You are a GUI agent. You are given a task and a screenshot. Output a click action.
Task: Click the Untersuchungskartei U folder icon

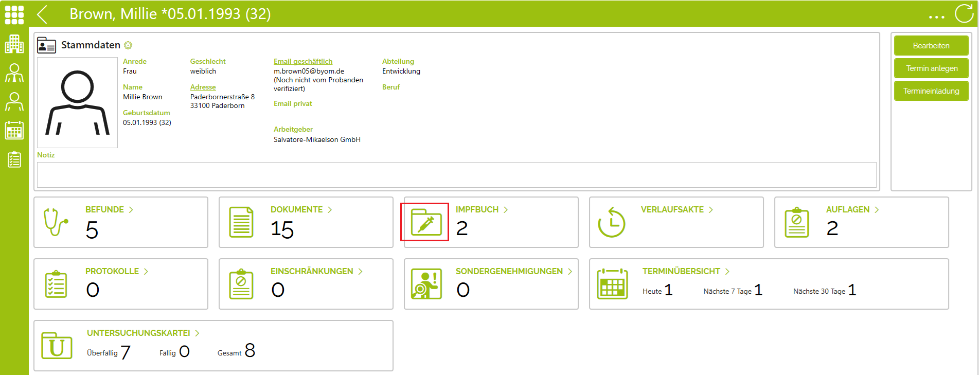click(57, 346)
